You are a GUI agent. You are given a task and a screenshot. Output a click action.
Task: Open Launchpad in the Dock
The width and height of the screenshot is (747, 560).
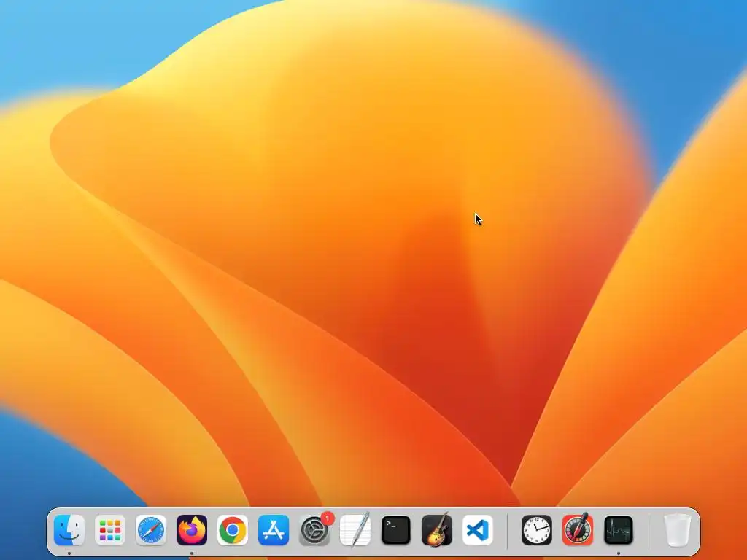[110, 530]
